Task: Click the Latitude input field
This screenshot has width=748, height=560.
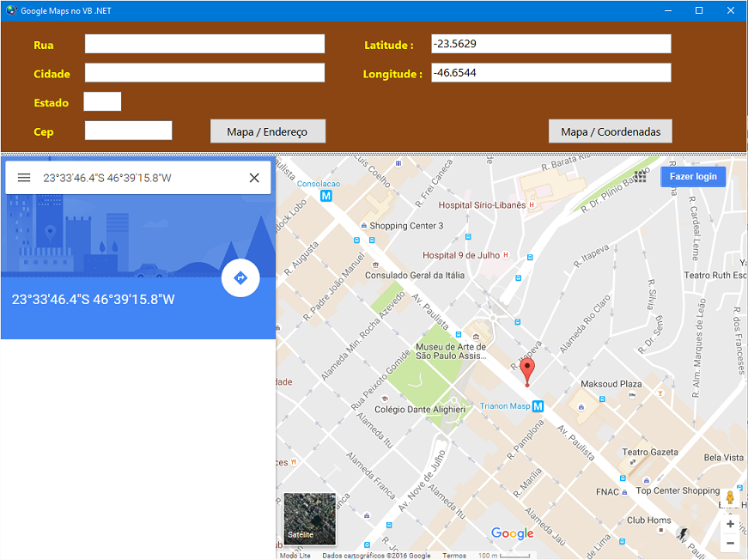Action: coord(551,44)
